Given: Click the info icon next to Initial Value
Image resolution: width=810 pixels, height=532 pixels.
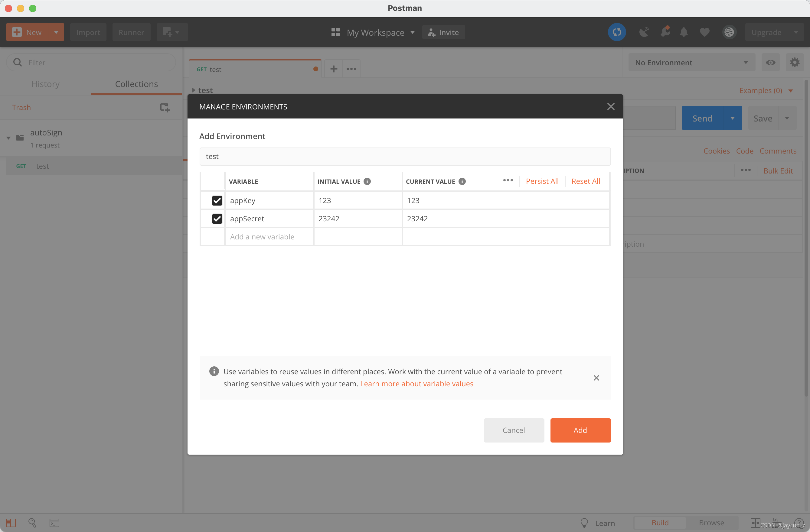Looking at the screenshot, I should coord(367,181).
